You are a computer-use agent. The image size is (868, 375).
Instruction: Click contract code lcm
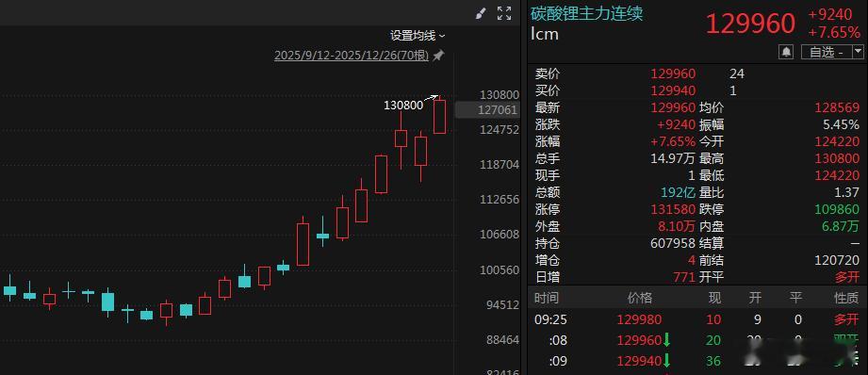pos(545,34)
